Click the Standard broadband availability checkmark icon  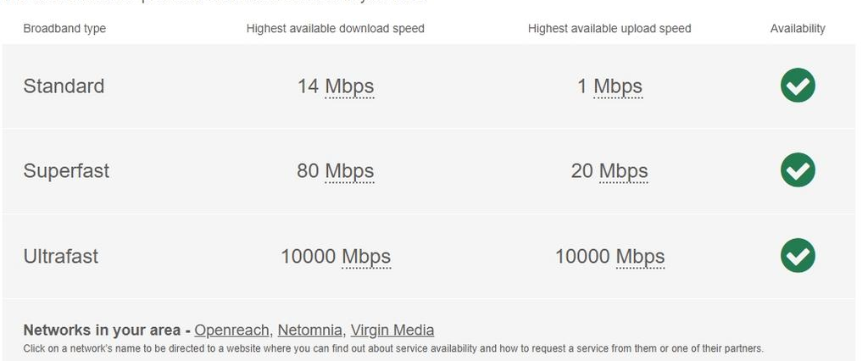pyautogui.click(x=797, y=86)
